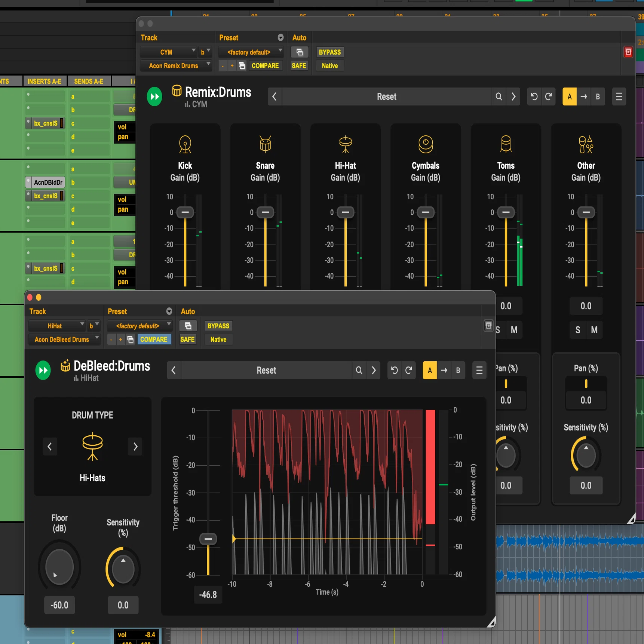This screenshot has width=644, height=644.
Task: Copy preset settings icon in Acon DeBleed Drums header
Action: (131, 339)
